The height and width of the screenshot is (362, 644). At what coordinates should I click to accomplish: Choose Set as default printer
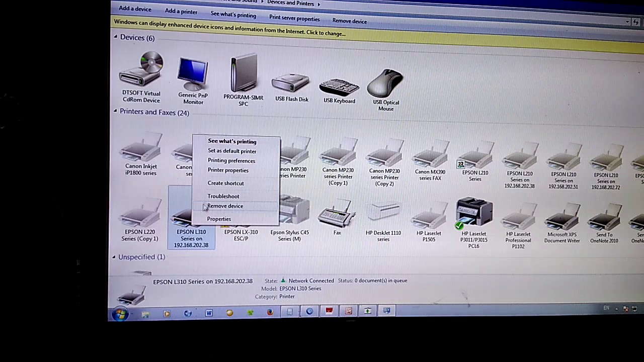coord(232,151)
